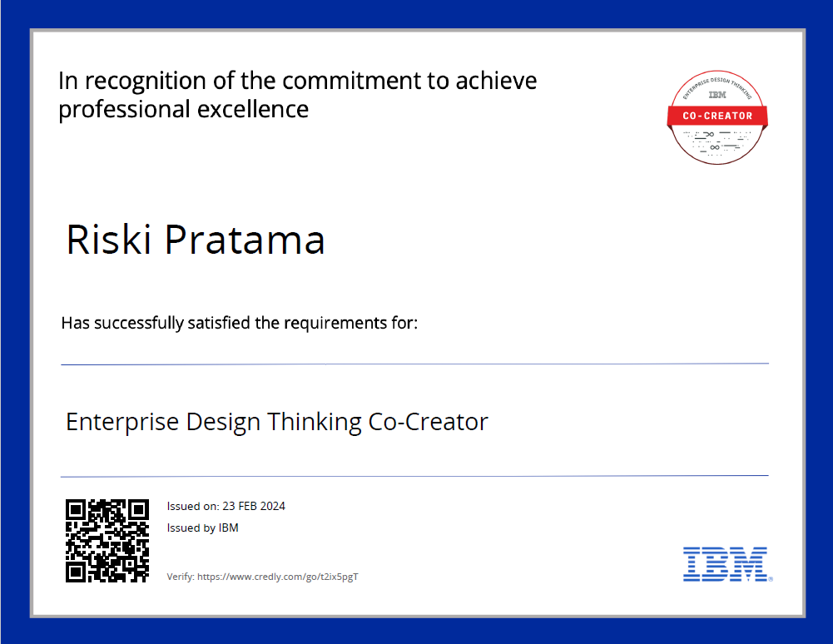Select the recipient name Riski Pratama
This screenshot has height=644, width=833.
pos(196,240)
